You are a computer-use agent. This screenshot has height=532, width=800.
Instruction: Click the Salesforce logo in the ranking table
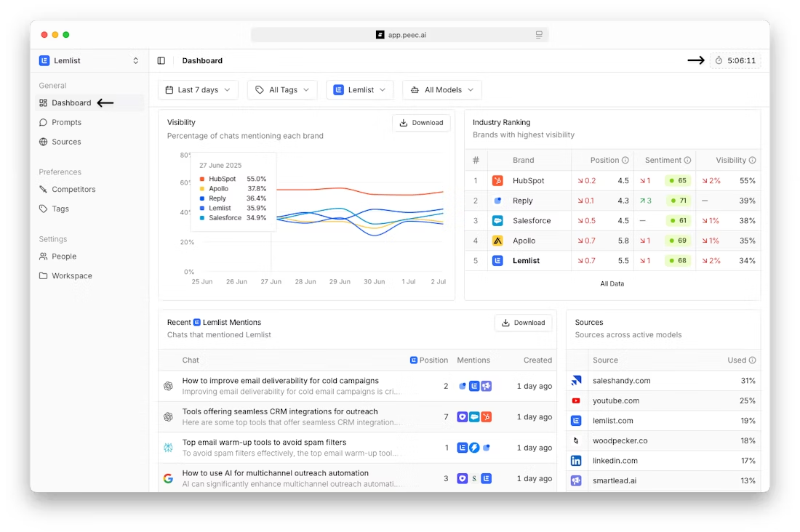click(x=497, y=220)
